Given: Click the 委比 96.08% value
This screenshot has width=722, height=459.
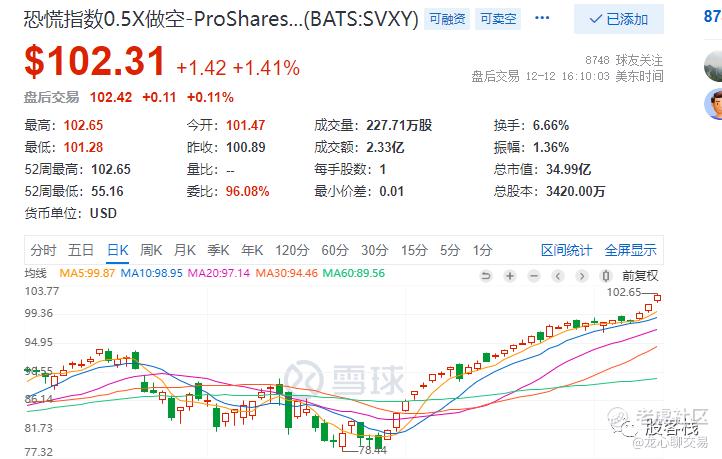Looking at the screenshot, I should [247, 191].
